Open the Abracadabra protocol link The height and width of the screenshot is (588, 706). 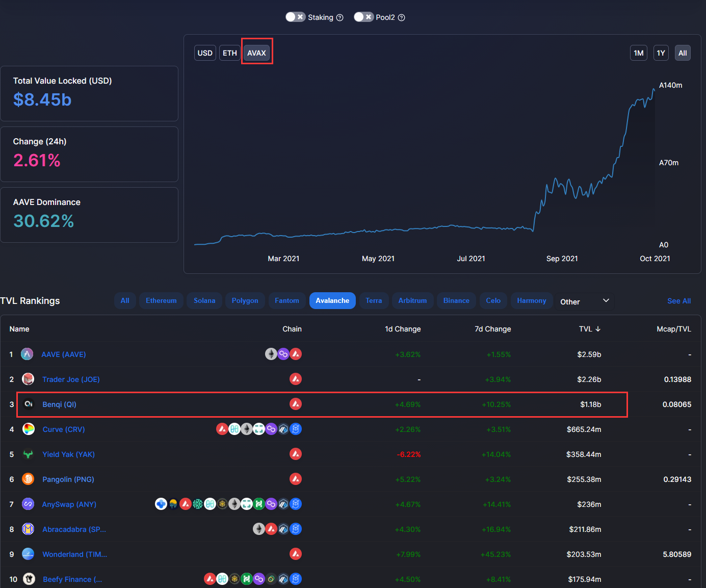coord(74,529)
